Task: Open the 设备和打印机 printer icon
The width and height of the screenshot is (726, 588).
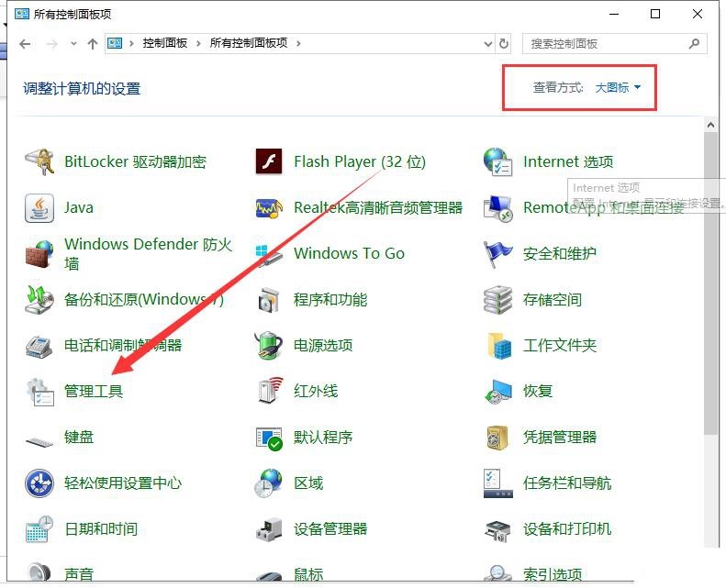Action: click(x=497, y=531)
